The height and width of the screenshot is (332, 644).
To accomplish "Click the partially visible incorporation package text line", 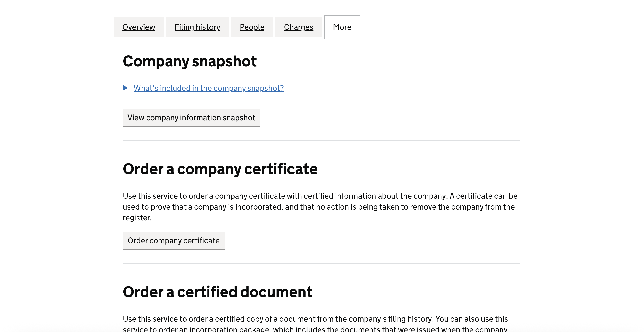I will pos(315,329).
